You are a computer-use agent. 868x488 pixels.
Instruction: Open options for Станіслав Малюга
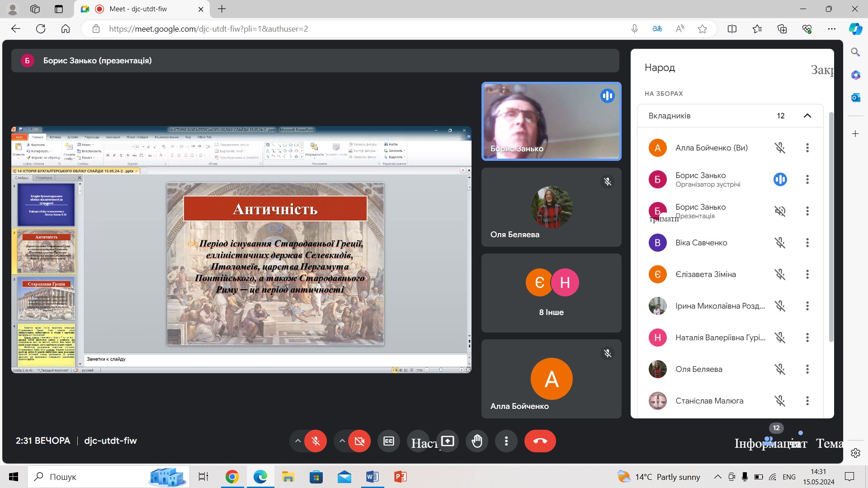tap(807, 401)
